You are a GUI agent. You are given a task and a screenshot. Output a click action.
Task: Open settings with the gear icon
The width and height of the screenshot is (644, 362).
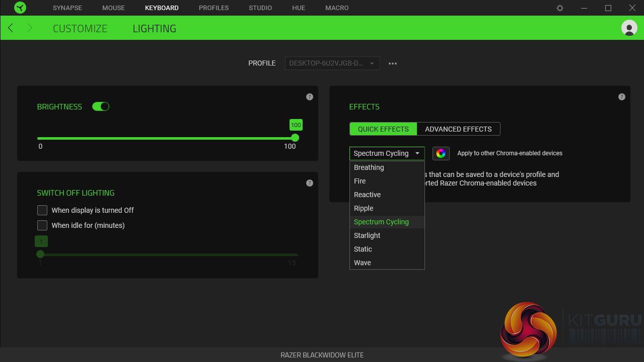pyautogui.click(x=560, y=8)
